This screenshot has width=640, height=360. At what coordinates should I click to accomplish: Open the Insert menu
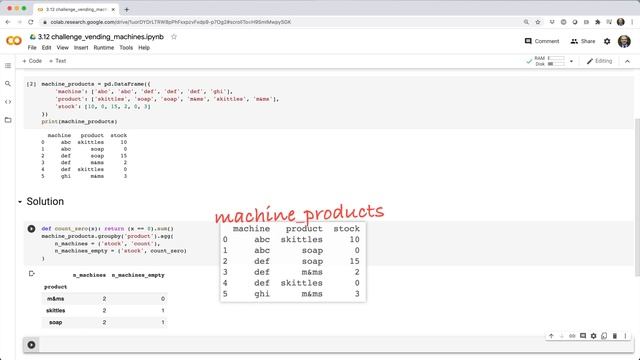tap(81, 48)
